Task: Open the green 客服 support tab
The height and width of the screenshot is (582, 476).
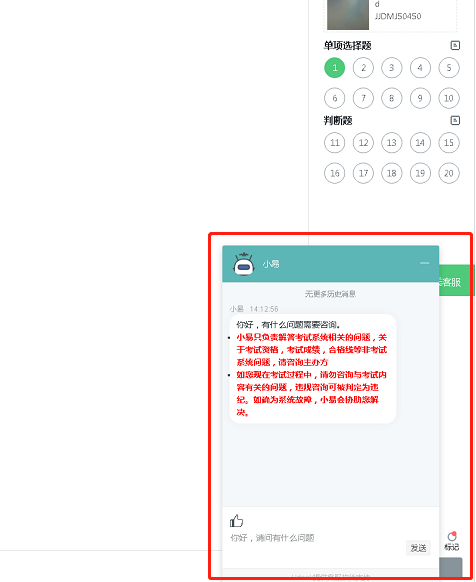Action: (x=456, y=281)
